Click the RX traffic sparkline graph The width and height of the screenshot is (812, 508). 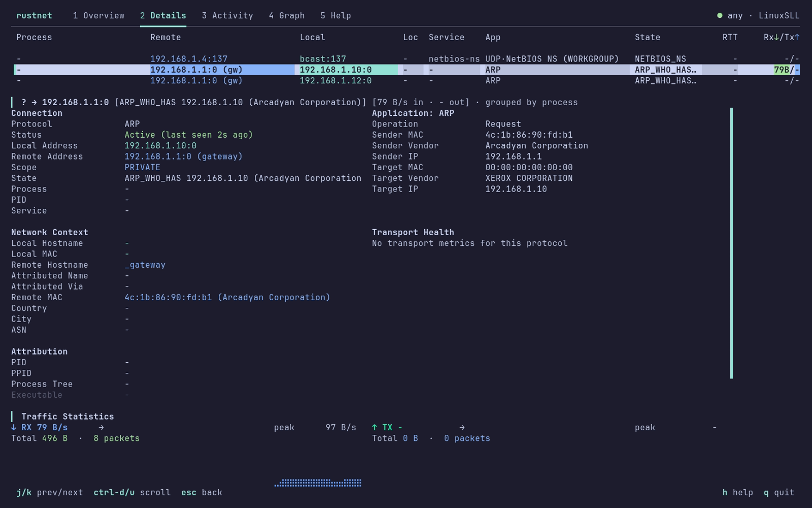(318, 483)
